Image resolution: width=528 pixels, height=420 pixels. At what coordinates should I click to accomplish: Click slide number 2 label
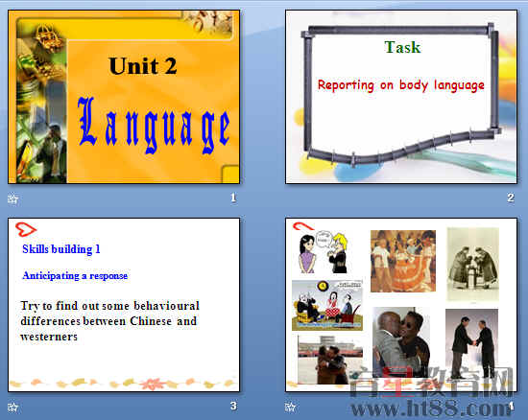[511, 198]
